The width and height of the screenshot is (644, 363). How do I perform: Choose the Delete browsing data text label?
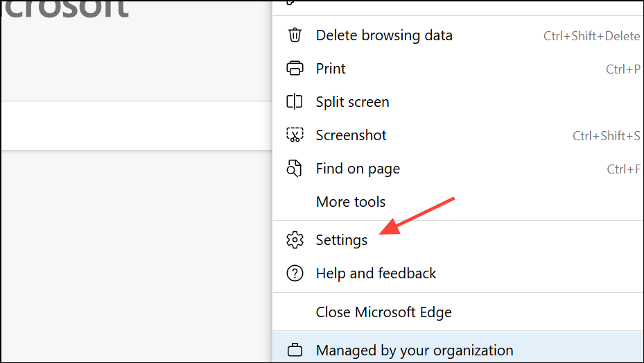click(384, 35)
